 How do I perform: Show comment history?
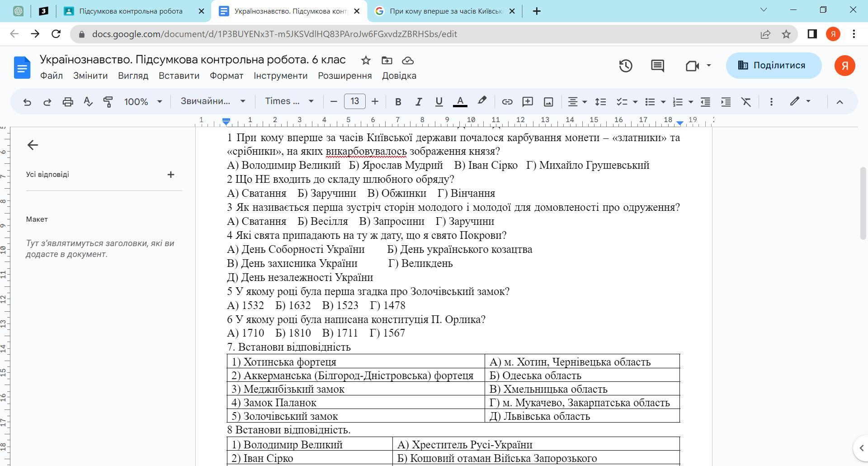point(657,66)
